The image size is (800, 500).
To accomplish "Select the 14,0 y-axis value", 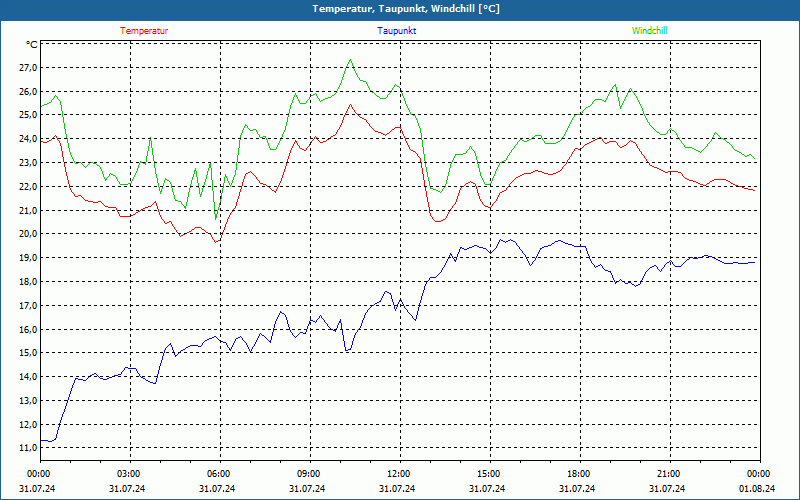I will click(28, 377).
